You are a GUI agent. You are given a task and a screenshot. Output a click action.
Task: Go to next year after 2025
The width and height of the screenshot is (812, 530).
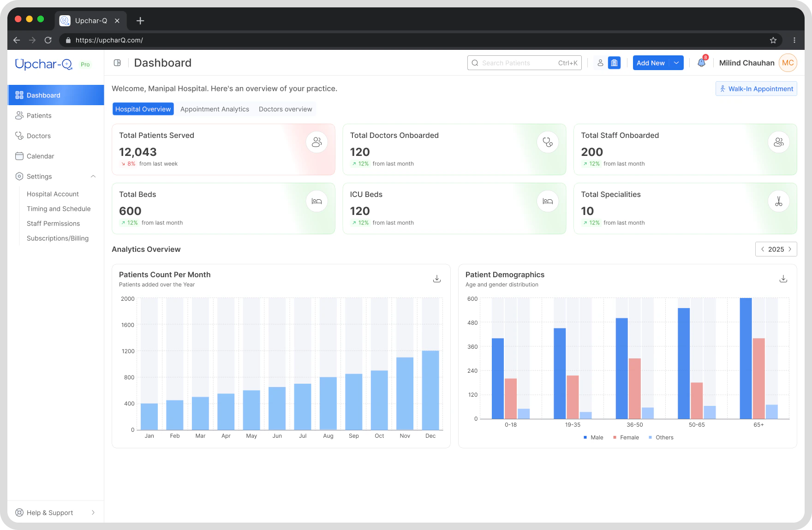[x=790, y=249]
